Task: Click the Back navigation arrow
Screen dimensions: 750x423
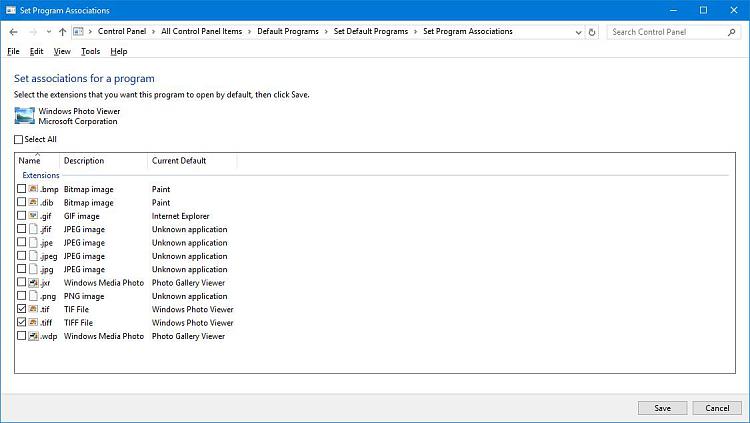Action: tap(13, 32)
